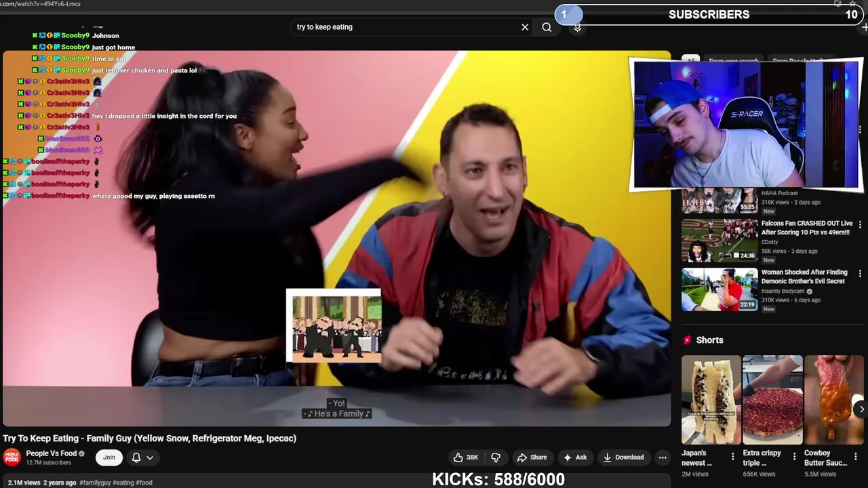
Task: Open the 'Woman Shocked After Finding Demonic' title
Action: (x=804, y=277)
